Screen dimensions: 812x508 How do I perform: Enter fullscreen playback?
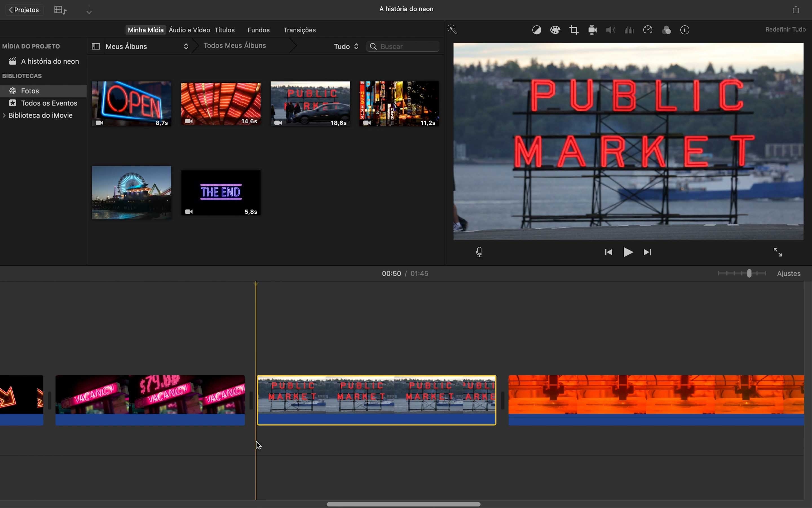778,252
